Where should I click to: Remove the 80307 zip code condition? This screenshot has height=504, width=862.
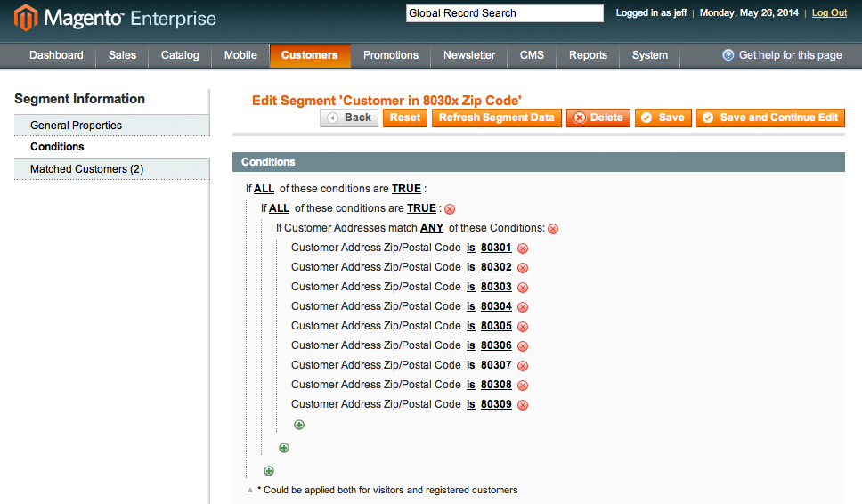(x=523, y=365)
